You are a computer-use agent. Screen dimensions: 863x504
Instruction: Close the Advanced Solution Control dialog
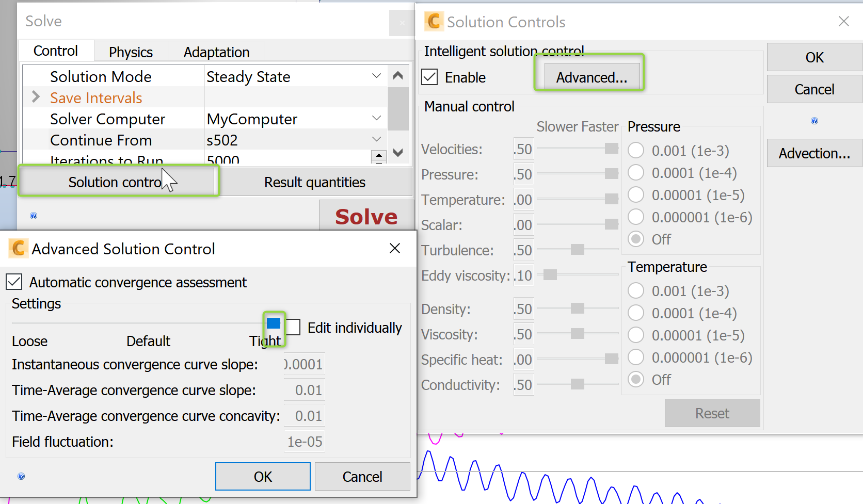pyautogui.click(x=395, y=248)
